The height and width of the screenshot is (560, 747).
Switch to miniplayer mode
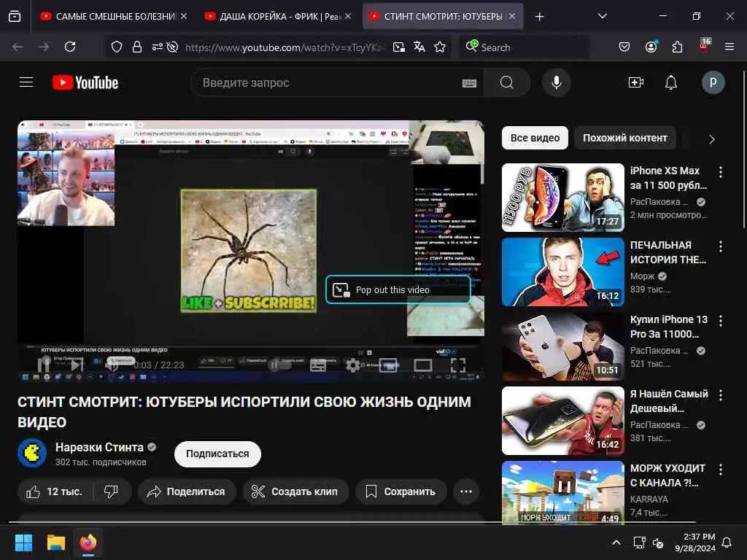tap(388, 365)
